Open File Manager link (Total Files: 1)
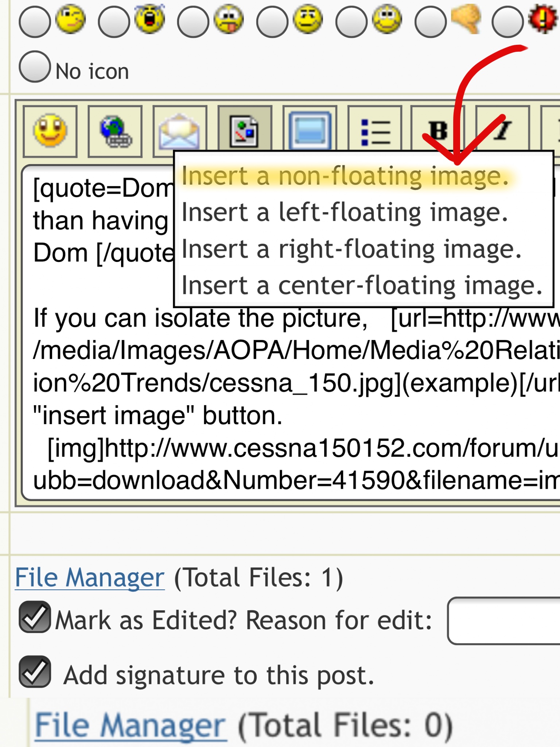Viewport: 560px width, 747px height. [90, 577]
